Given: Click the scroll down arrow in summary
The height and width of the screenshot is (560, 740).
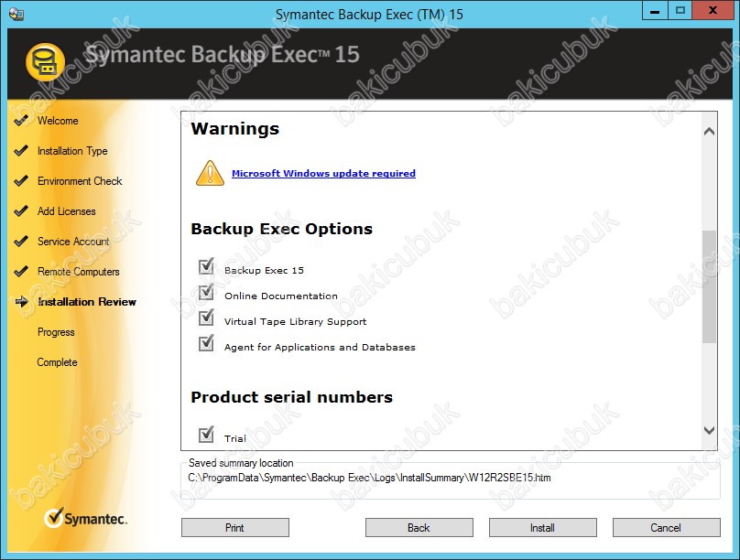Looking at the screenshot, I should (x=709, y=430).
